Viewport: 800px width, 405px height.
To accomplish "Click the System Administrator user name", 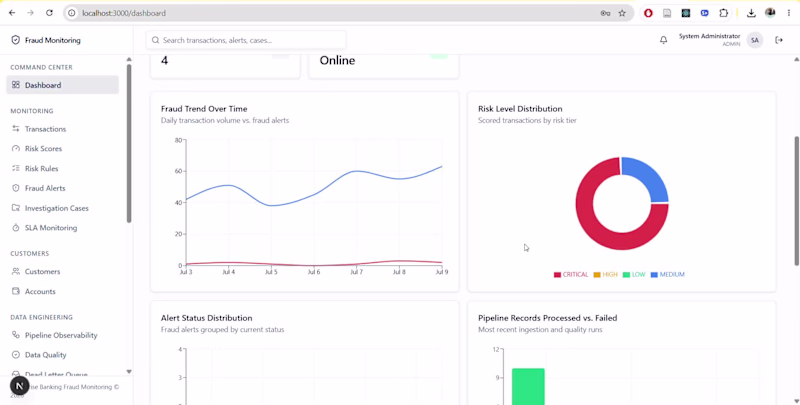I will point(709,36).
